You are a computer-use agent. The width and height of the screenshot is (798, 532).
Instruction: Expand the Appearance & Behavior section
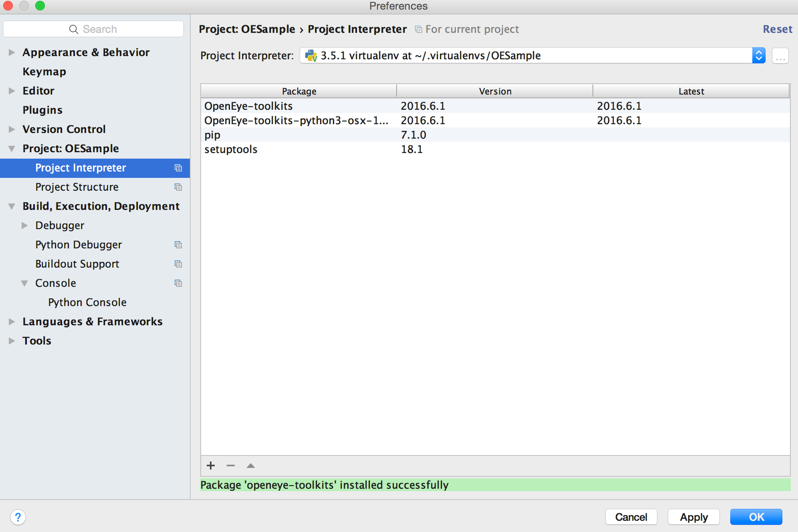pos(11,52)
